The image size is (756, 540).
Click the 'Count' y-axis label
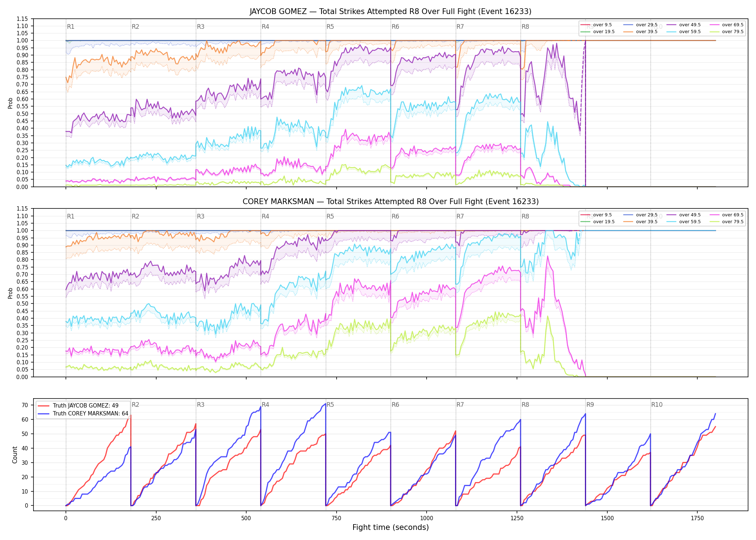pos(15,455)
